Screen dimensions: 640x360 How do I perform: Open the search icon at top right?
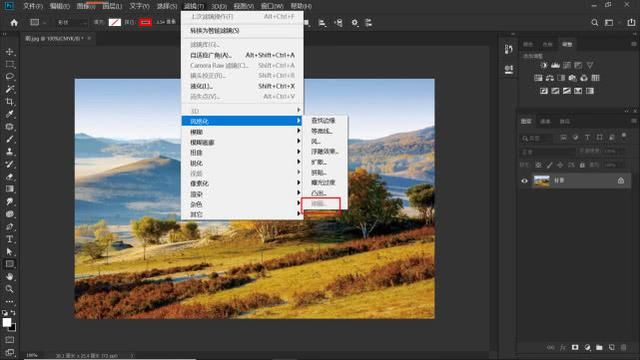pyautogui.click(x=595, y=22)
